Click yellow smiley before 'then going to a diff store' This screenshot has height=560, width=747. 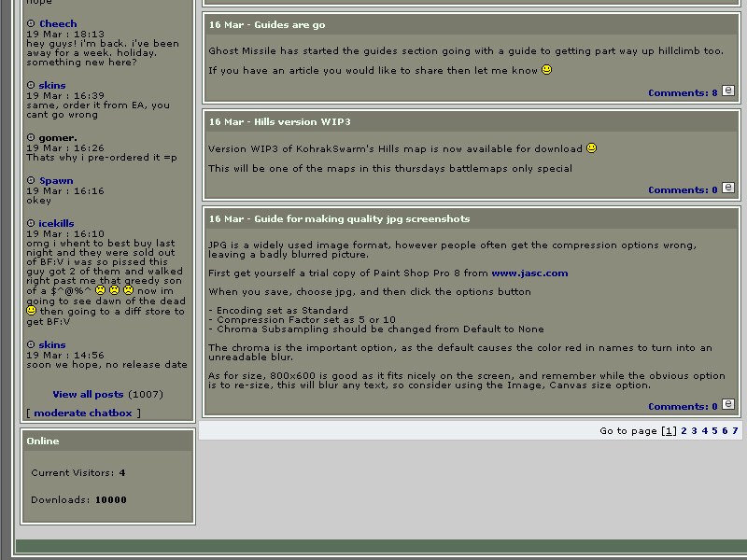click(x=32, y=311)
